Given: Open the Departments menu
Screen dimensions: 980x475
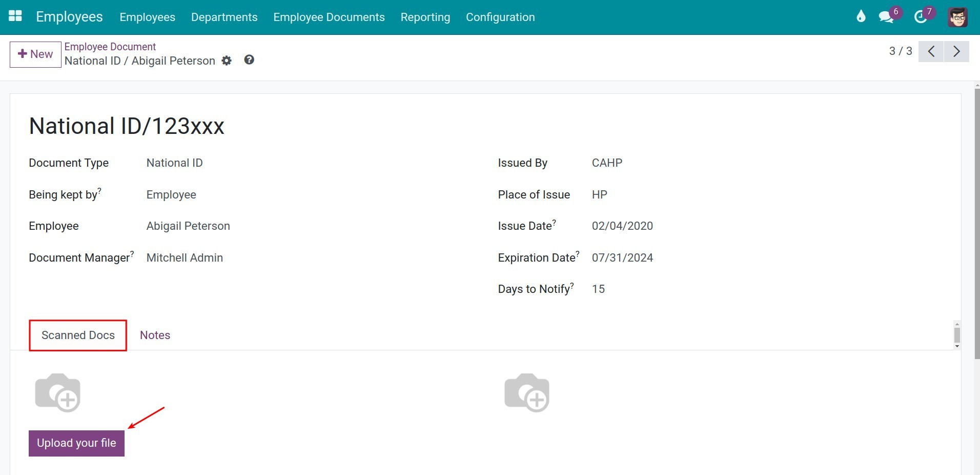Looking at the screenshot, I should pos(224,17).
